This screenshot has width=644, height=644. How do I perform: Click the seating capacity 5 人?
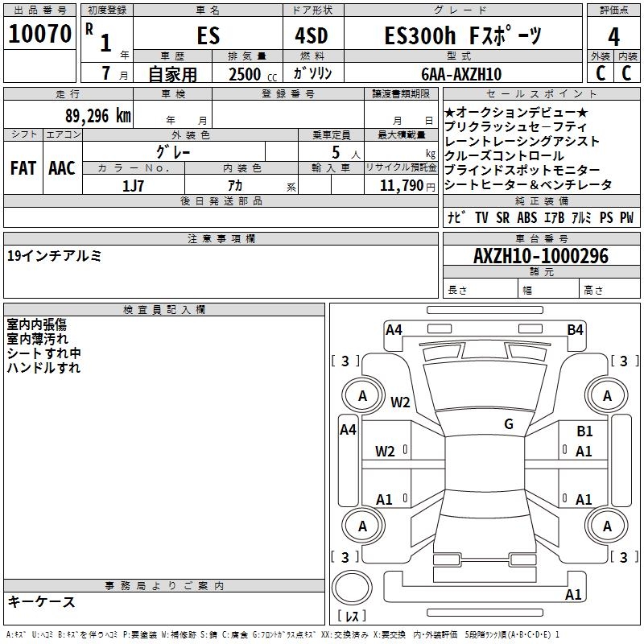[x=346, y=152]
